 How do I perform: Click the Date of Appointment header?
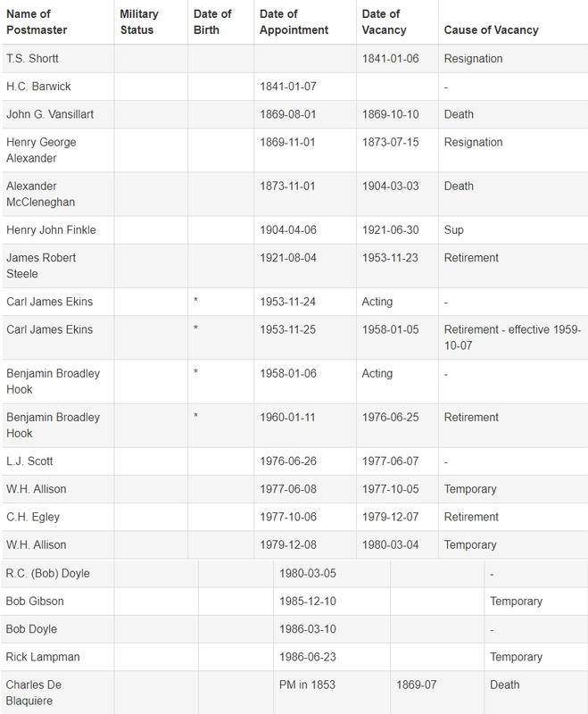click(x=294, y=21)
